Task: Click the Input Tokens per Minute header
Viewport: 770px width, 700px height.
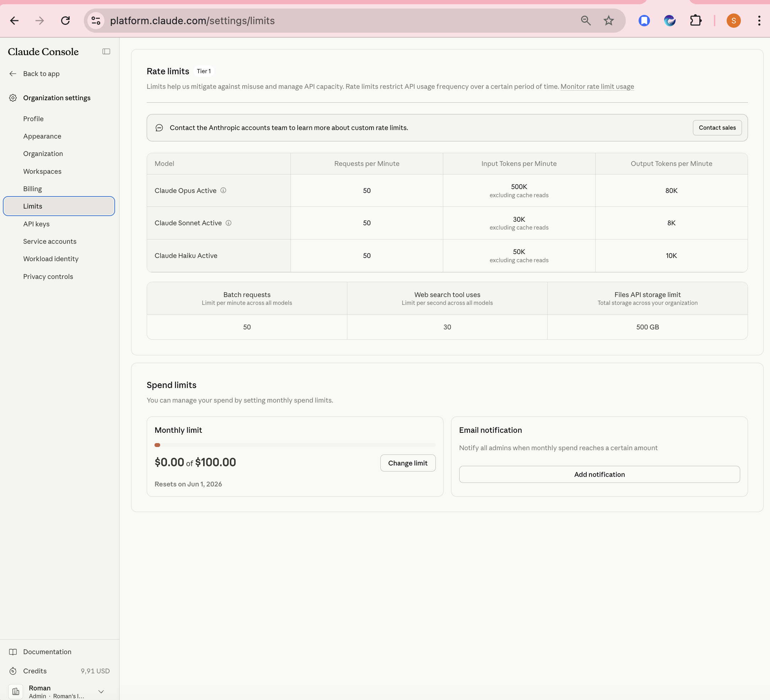Action: [x=519, y=163]
